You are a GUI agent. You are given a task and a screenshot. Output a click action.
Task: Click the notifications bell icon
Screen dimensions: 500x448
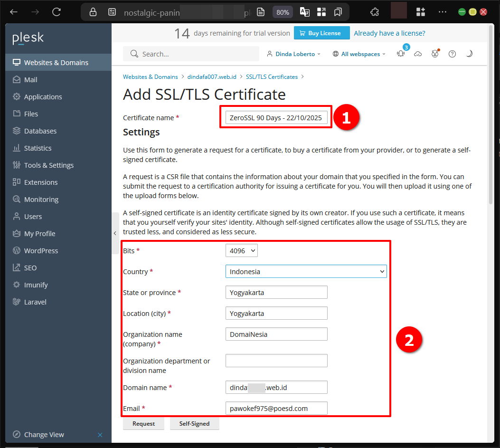(x=401, y=54)
